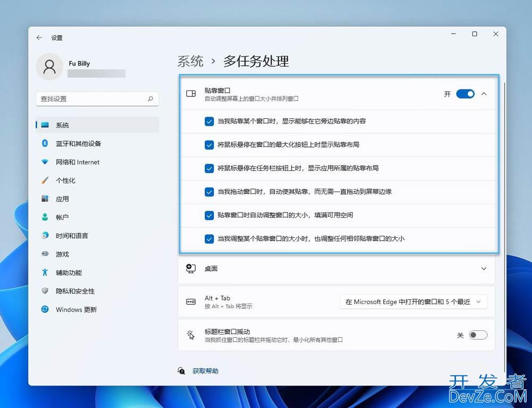
Task: Click the Wi-Fi icon for 网络和 Internet
Action: 45,162
